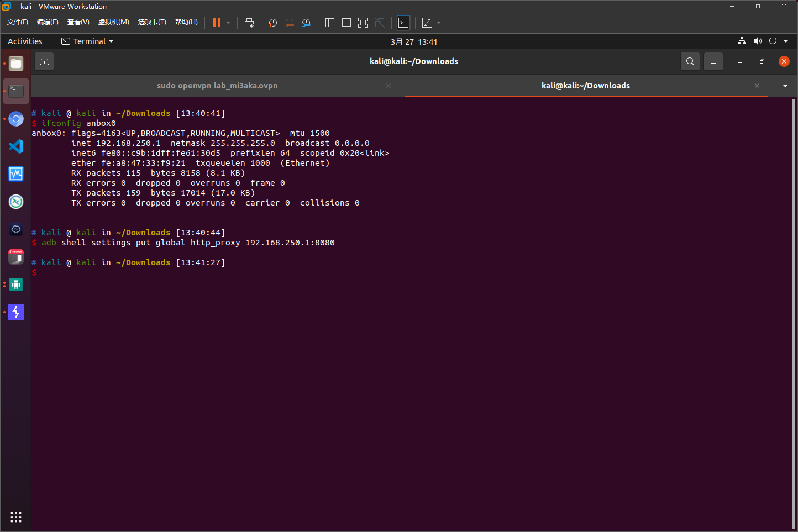Open the snapshot manager wrench icon
Screen dimensions: 798x532
(x=306, y=23)
